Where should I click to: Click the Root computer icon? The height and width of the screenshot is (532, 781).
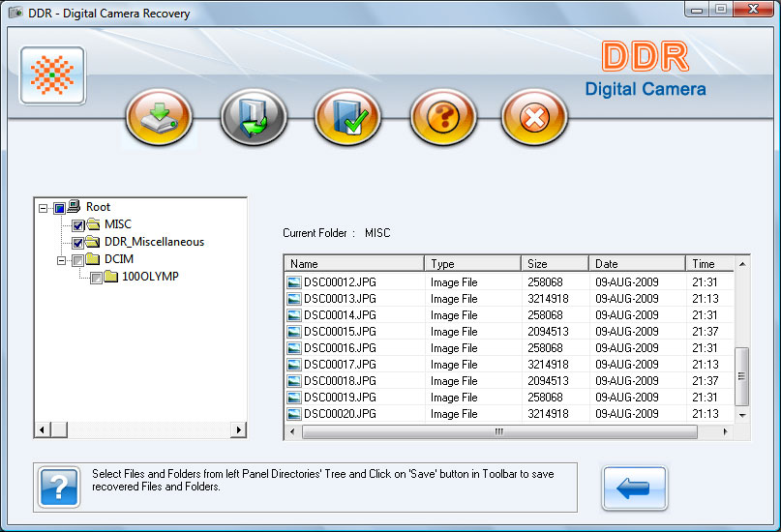75,206
